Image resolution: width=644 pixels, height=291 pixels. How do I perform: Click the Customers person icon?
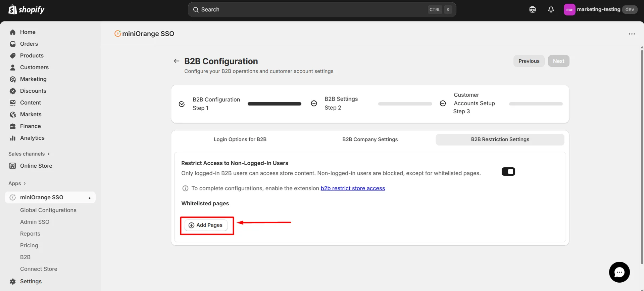[13, 68]
